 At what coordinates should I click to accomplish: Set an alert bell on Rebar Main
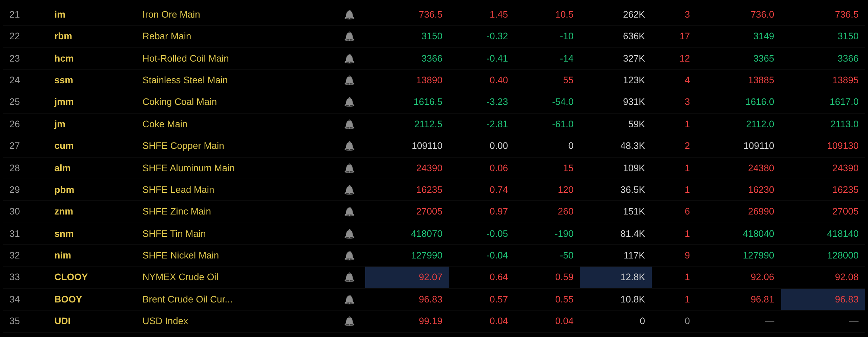click(x=349, y=36)
